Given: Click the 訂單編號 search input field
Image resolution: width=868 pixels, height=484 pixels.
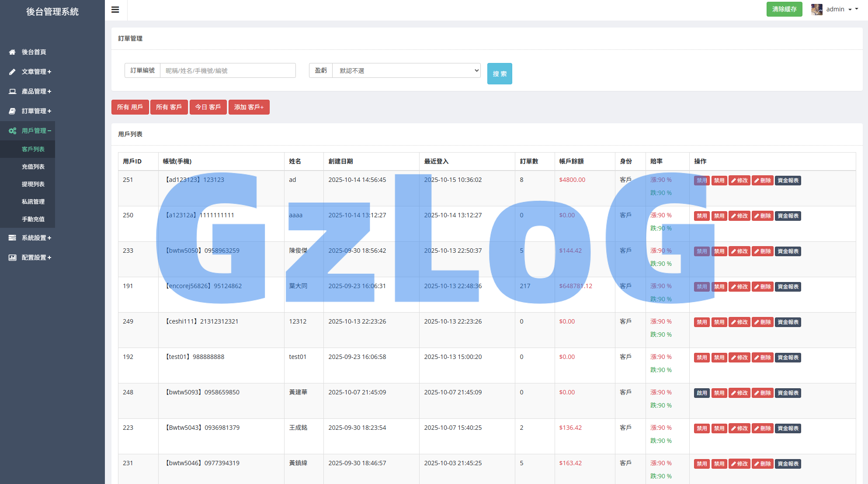Looking at the screenshot, I should click(228, 70).
